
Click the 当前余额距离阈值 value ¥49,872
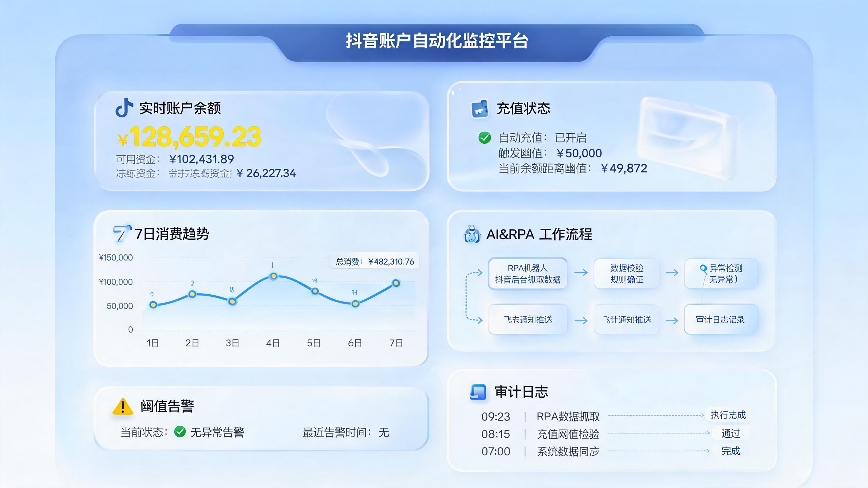point(624,168)
